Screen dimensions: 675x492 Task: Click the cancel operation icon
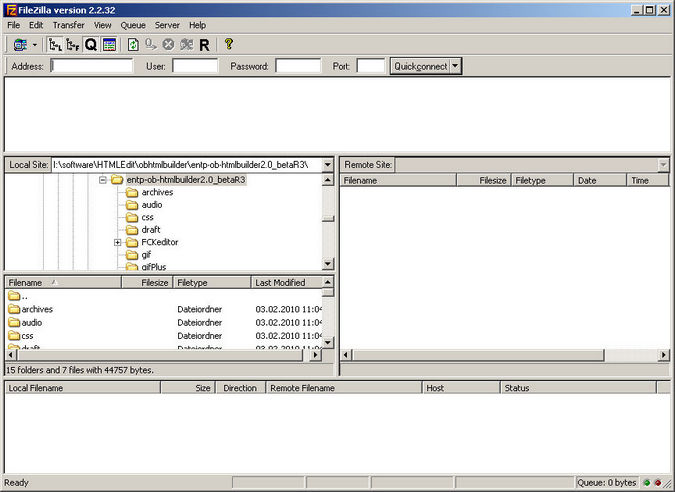pyautogui.click(x=168, y=44)
